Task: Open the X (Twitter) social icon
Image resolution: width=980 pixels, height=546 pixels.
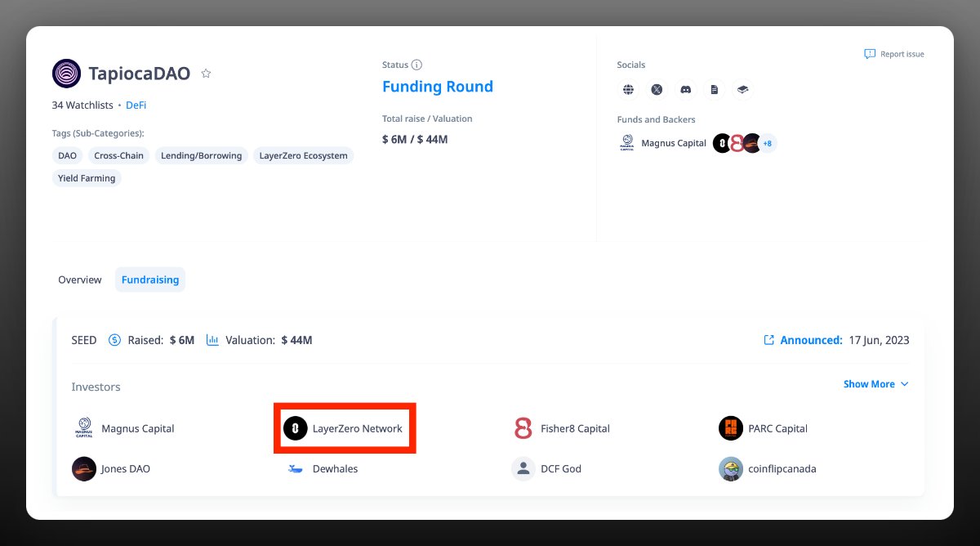Action: coord(657,90)
